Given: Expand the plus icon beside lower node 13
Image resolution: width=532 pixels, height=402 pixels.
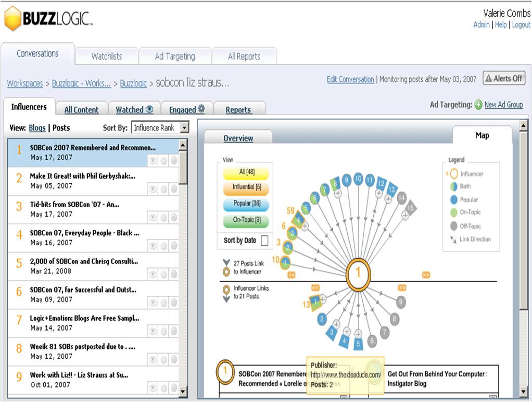Looking at the screenshot, I should point(322,298).
